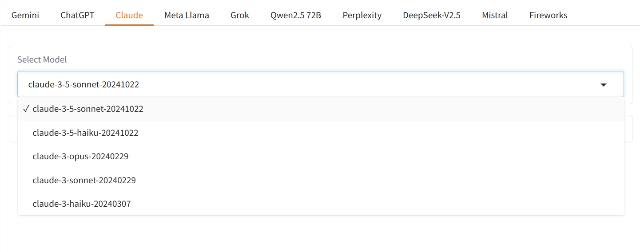The width and height of the screenshot is (644, 252).
Task: Open the ChatGPT tab
Action: click(x=77, y=15)
